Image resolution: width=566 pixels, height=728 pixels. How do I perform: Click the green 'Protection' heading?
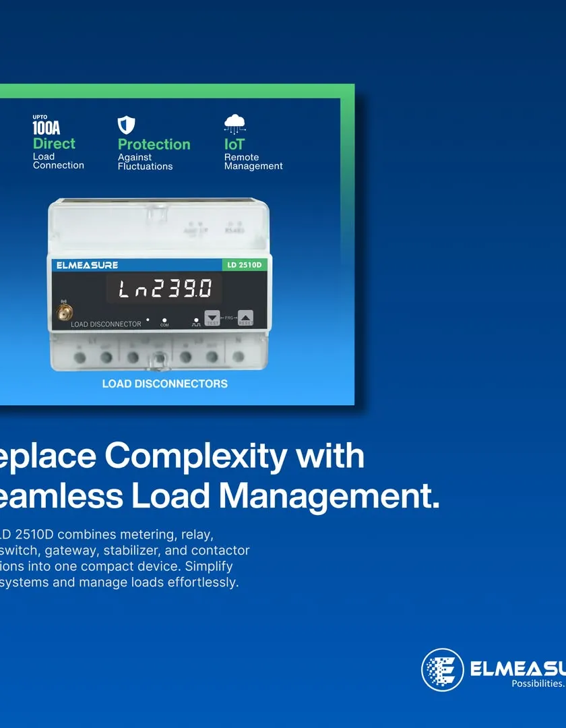coord(154,144)
